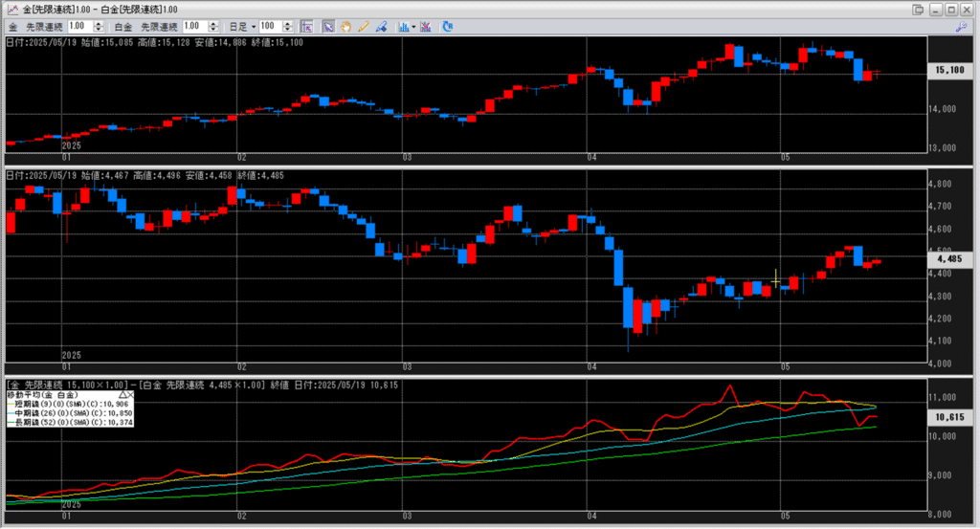Screen dimensions: 980x529
Task: Select the arrow pointer cursor tool
Action: point(328,27)
